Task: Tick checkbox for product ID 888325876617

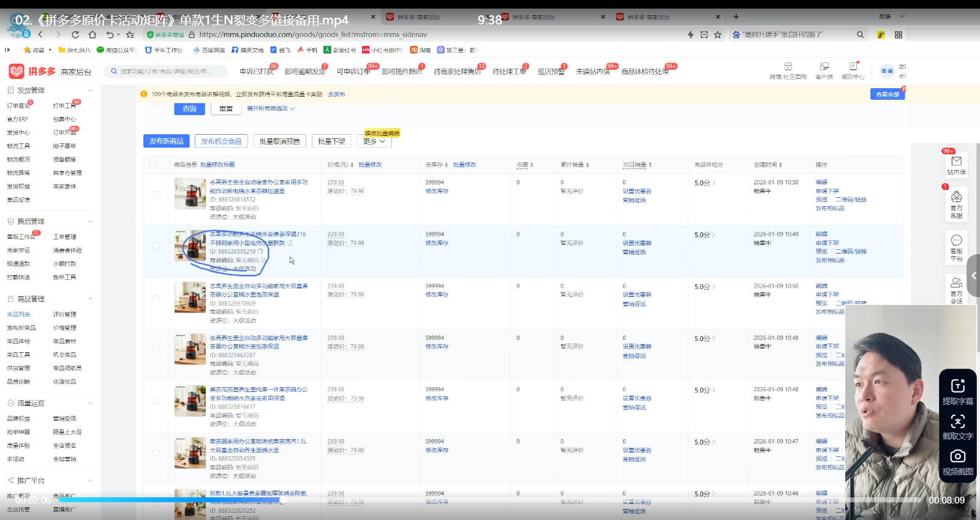Action: point(156,401)
